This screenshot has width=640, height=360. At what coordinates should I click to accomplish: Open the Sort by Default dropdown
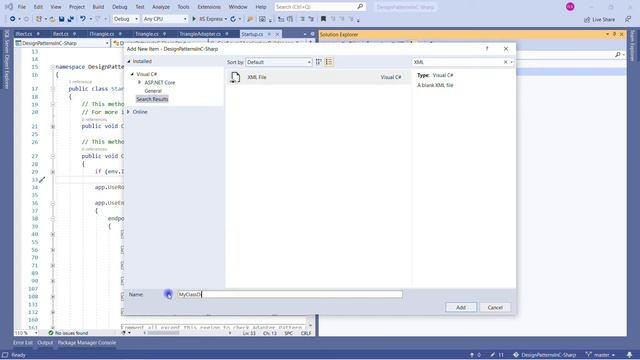279,62
